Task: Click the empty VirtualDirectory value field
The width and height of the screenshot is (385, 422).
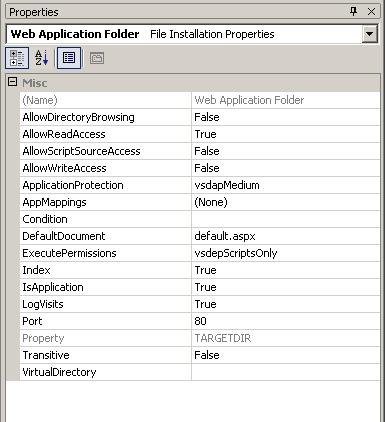Action: (286, 372)
